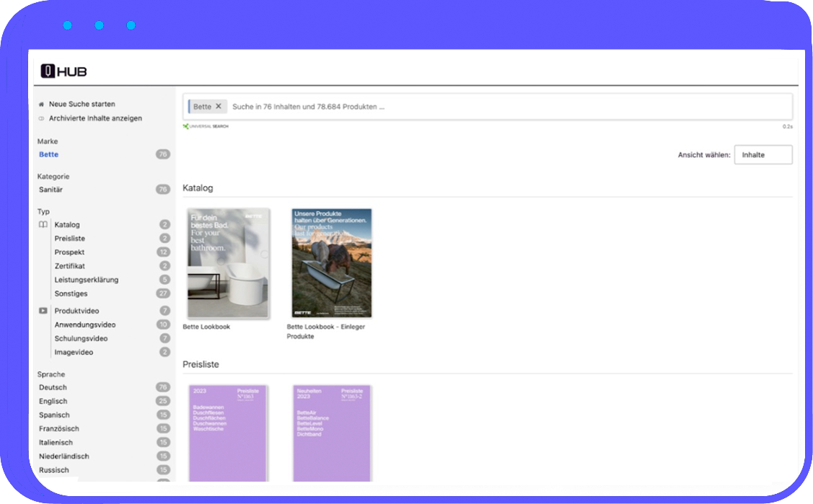Open the Ansicht wählen dropdown
Viewport: 813px width, 504px height.
click(763, 155)
